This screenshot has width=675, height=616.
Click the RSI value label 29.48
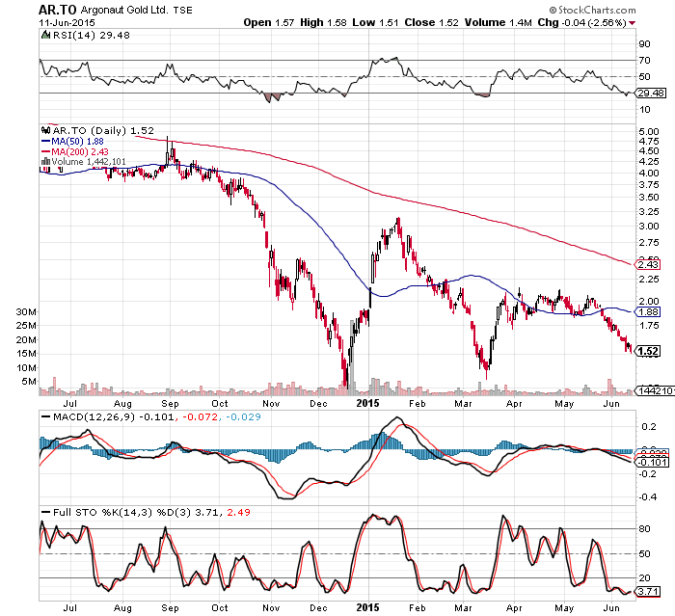click(x=651, y=93)
